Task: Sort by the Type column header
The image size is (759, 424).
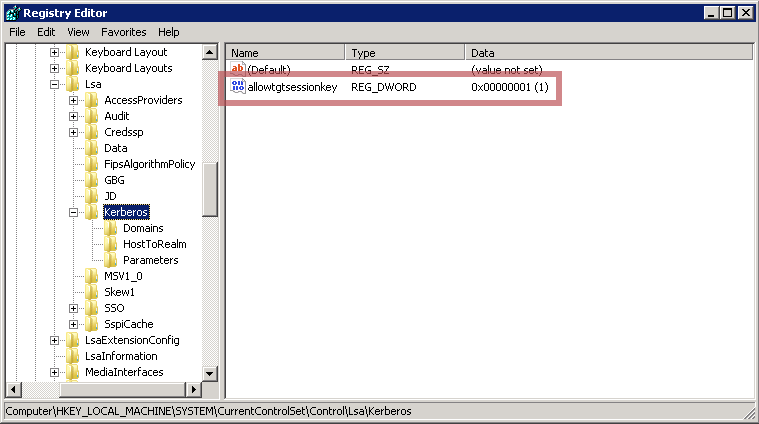Action: (x=405, y=52)
